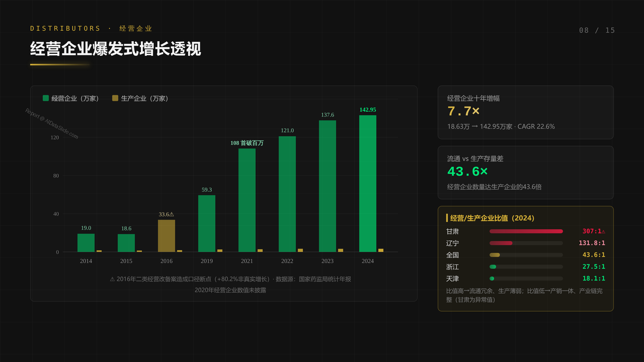Click the 全国 ratio progress bar
The image size is (644, 362).
[x=526, y=255]
